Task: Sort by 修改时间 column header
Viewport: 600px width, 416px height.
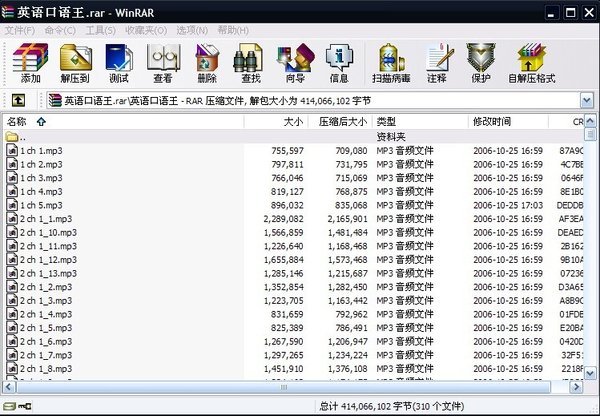Action: [x=508, y=122]
